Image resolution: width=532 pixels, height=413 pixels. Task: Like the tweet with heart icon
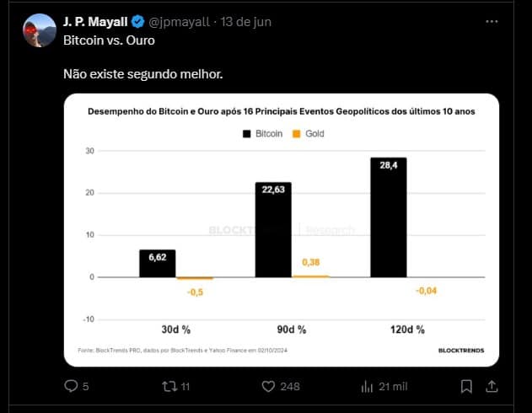[268, 386]
